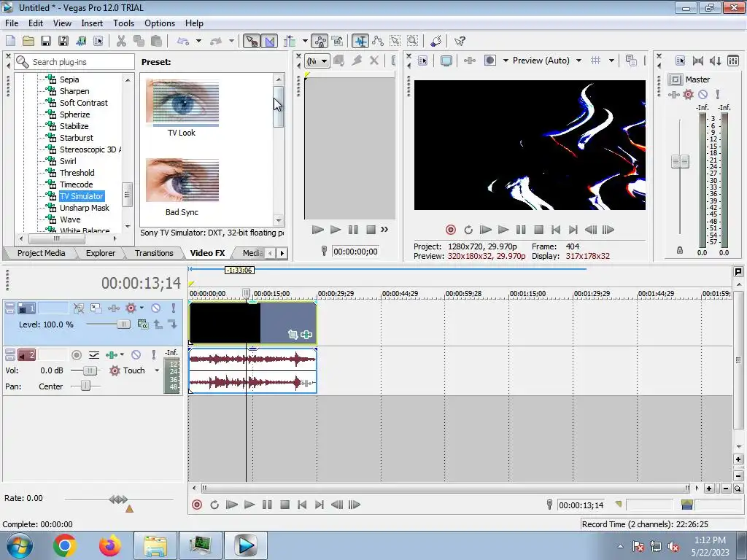Start recording in the timeline transport bar
The width and height of the screenshot is (747, 560).
coord(197,505)
